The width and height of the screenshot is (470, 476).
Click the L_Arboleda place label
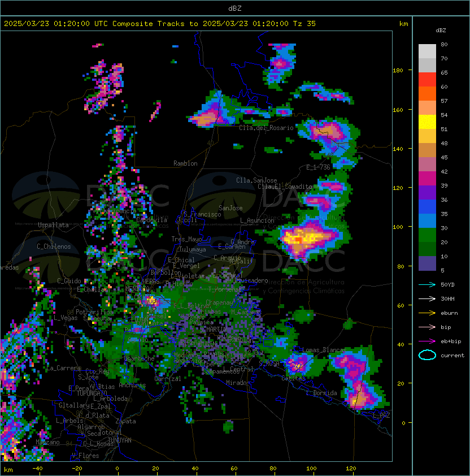(110, 399)
